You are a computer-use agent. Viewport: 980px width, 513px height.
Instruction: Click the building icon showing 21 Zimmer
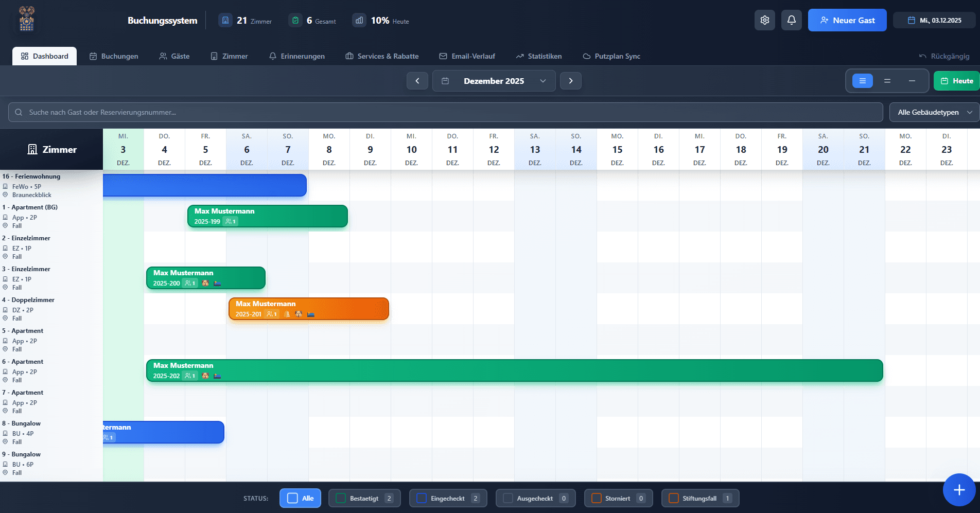pos(225,20)
